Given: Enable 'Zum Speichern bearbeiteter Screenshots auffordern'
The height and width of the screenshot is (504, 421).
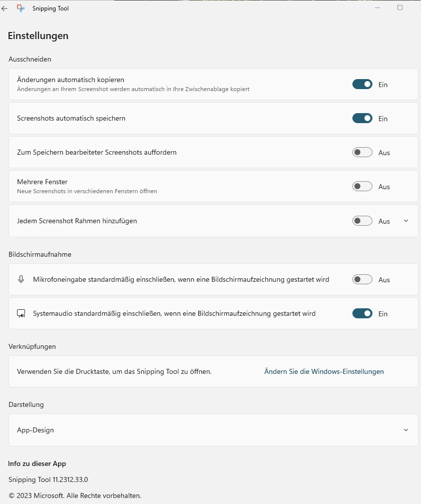Looking at the screenshot, I should 362,153.
